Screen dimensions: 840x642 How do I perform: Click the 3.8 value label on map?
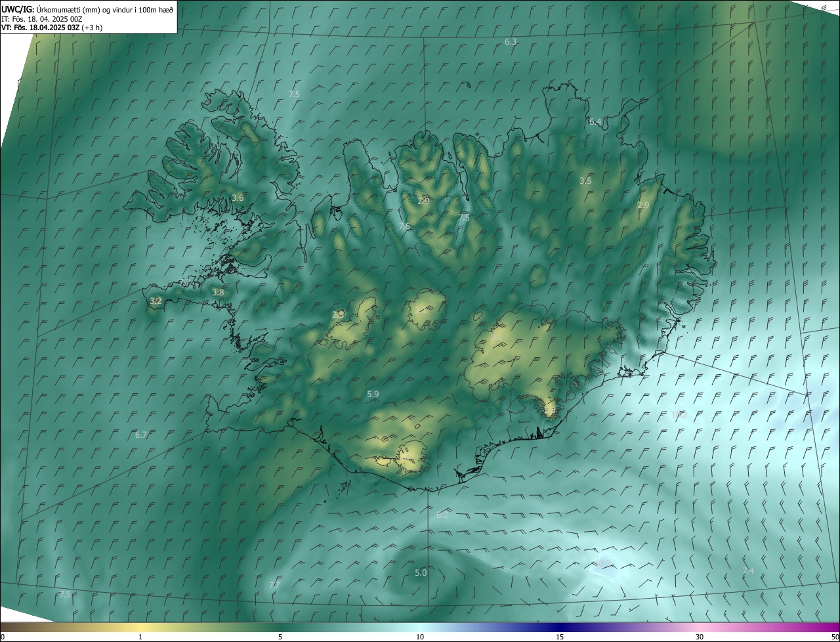(x=218, y=293)
